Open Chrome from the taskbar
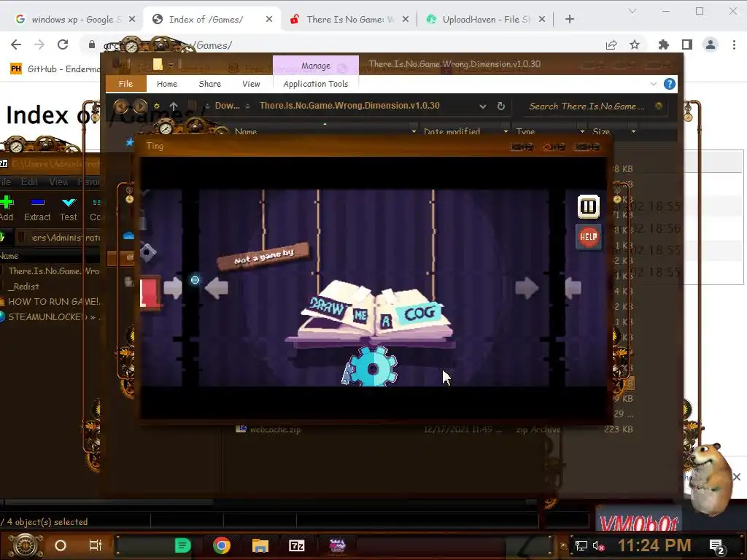 222,545
